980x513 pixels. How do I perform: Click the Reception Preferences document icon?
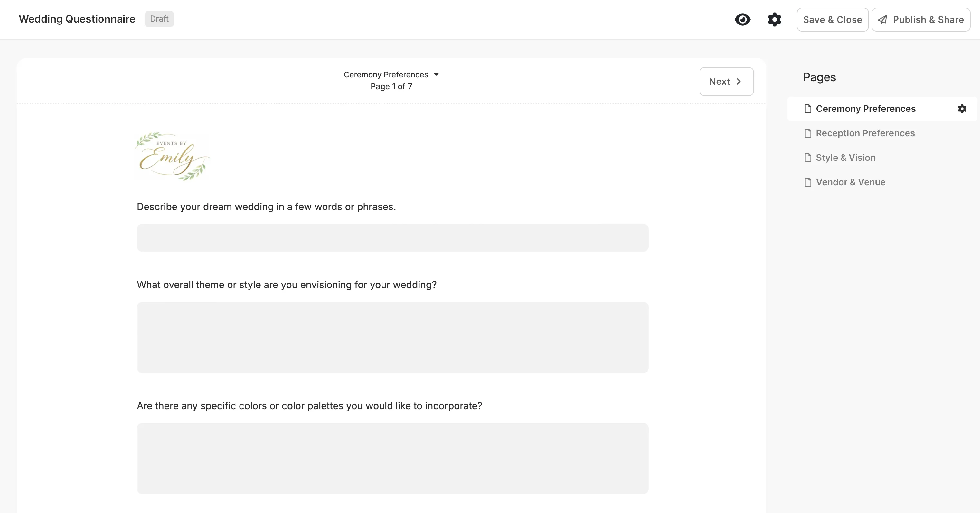[808, 133]
